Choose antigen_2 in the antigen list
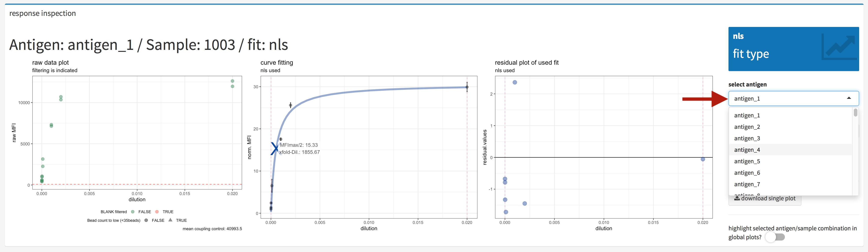Image resolution: width=868 pixels, height=252 pixels. 747,126
